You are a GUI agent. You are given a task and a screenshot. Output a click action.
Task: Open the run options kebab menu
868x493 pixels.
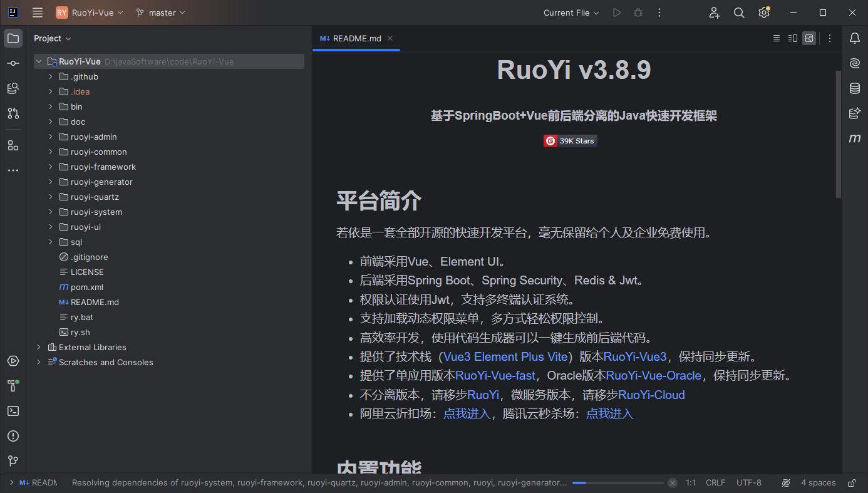coord(659,13)
